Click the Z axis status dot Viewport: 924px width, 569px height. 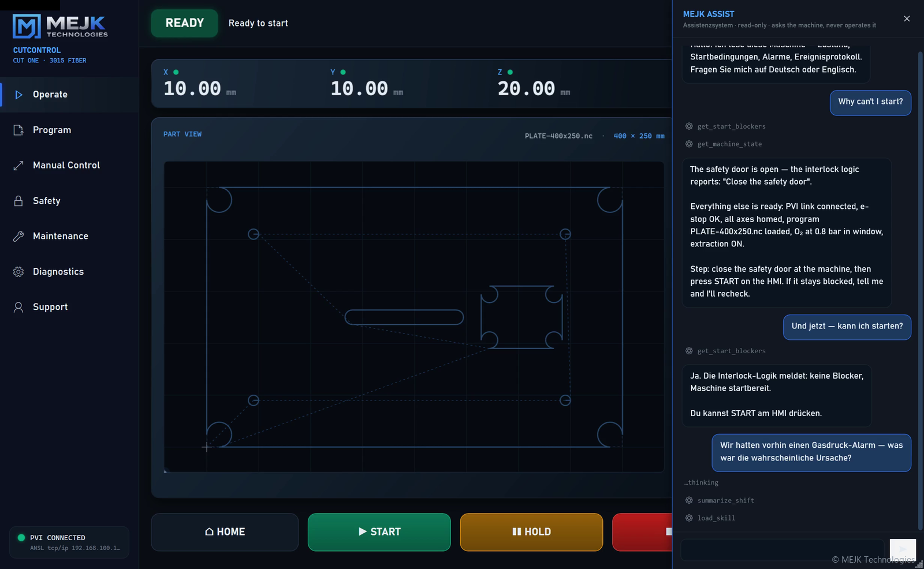tap(510, 72)
